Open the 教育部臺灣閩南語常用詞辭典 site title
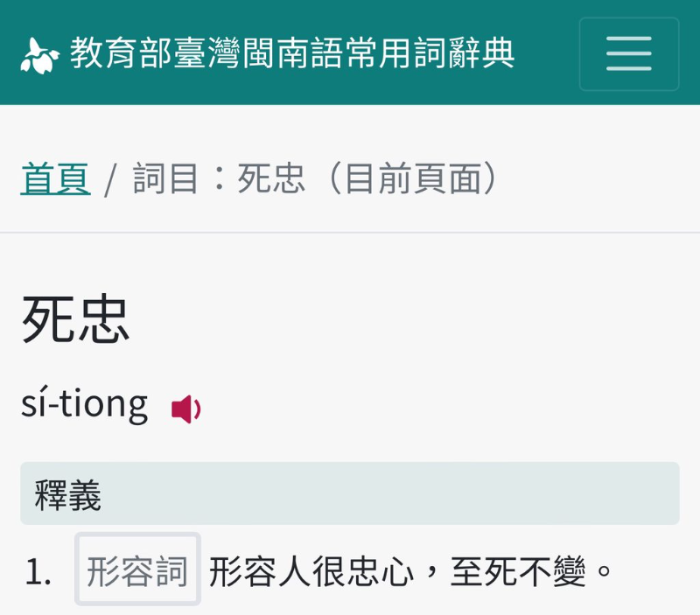The height and width of the screenshot is (615, 700). click(292, 54)
